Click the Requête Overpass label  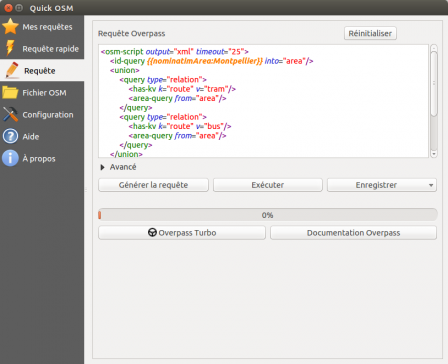pyautogui.click(x=131, y=33)
